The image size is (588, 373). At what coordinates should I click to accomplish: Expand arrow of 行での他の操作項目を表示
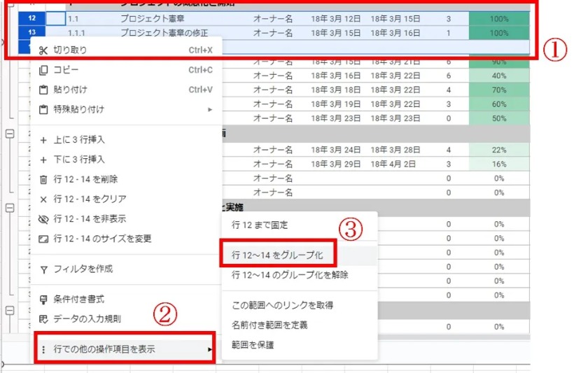209,350
